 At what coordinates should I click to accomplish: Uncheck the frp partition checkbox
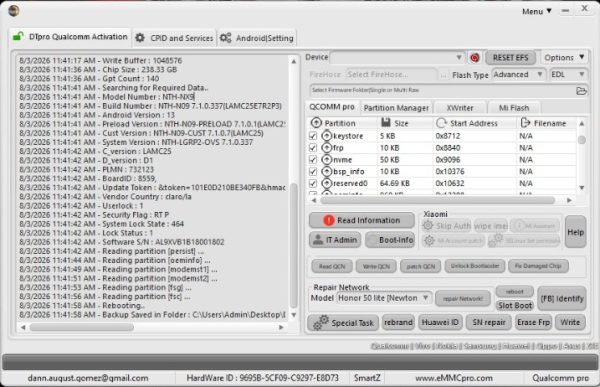(x=313, y=148)
